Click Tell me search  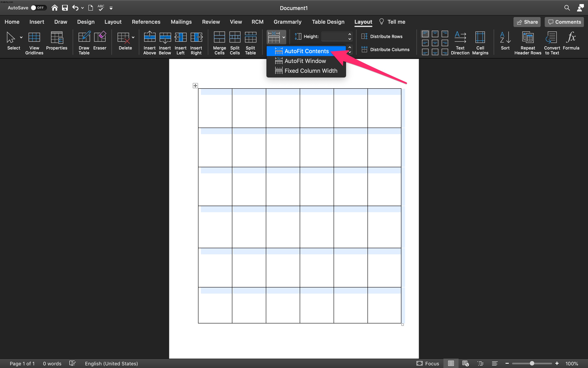(x=392, y=22)
